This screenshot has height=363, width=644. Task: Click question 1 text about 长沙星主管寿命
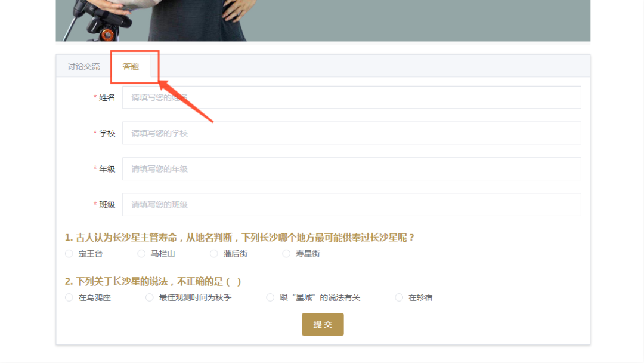240,238
